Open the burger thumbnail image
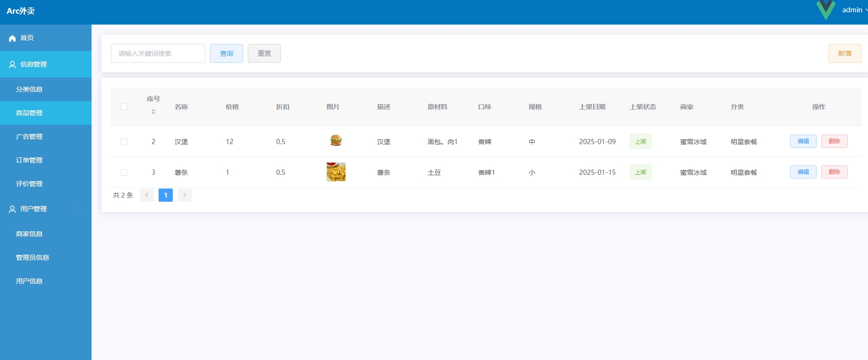 336,140
